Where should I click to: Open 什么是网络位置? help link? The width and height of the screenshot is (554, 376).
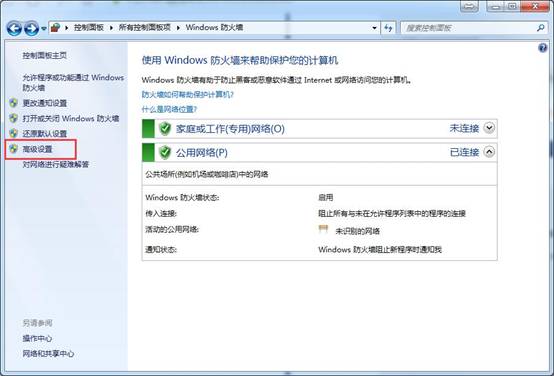(169, 109)
